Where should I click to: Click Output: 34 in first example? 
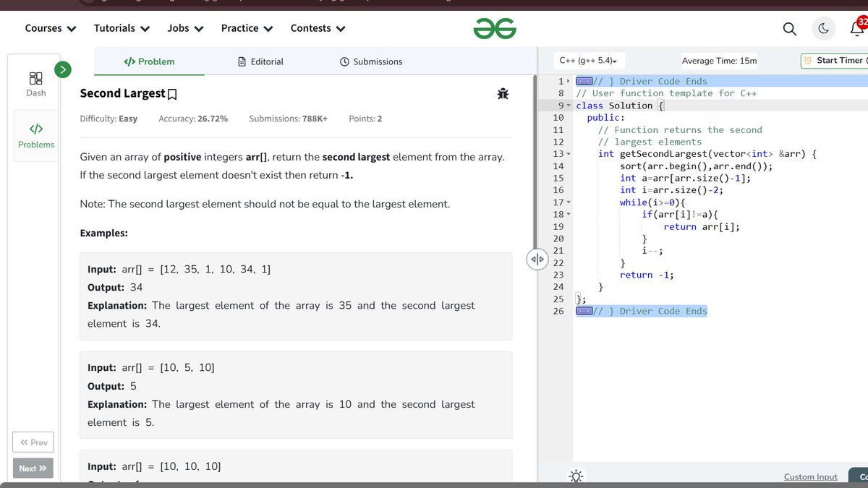[x=115, y=288]
